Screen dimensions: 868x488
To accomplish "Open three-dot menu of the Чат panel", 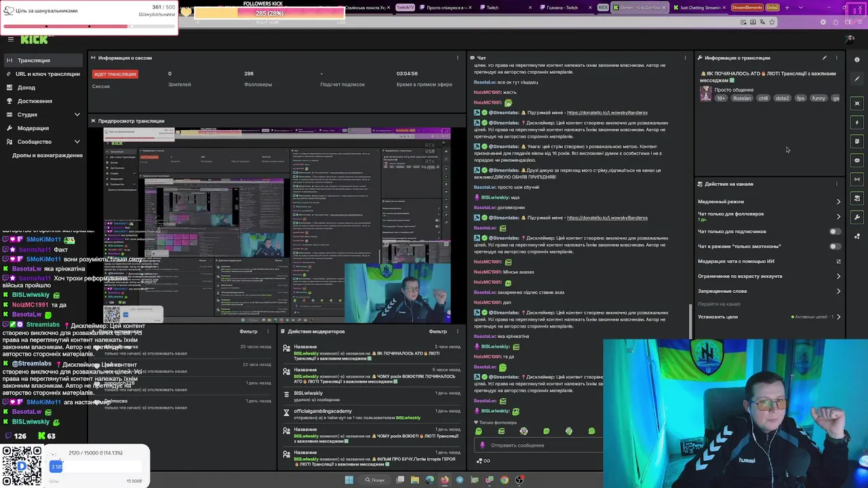I will click(x=685, y=58).
